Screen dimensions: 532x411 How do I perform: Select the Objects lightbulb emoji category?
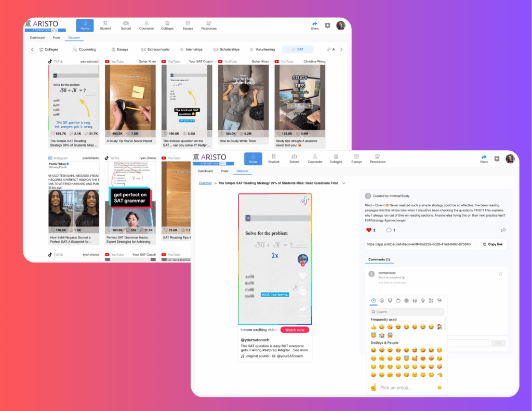(423, 301)
